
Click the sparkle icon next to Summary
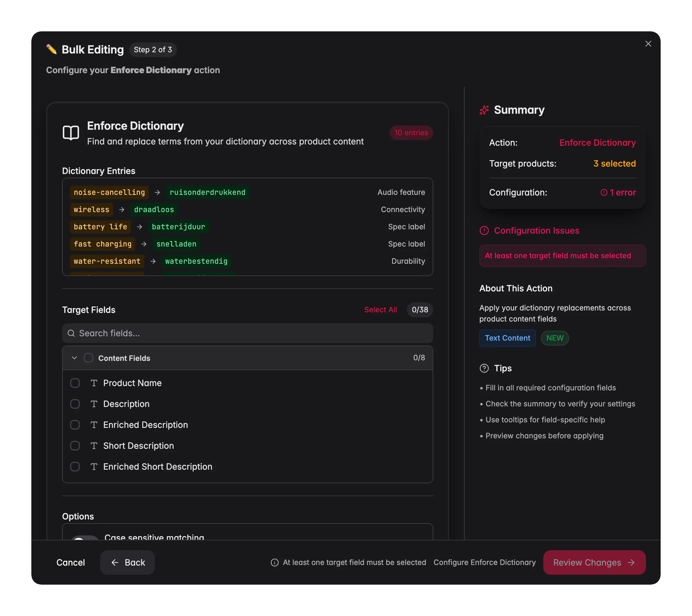point(484,110)
